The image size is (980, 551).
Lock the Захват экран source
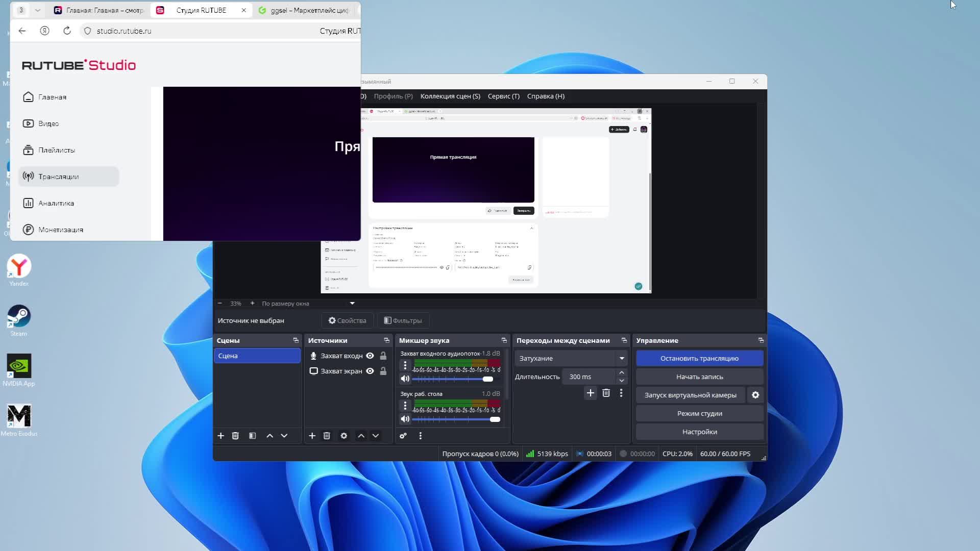[383, 371]
